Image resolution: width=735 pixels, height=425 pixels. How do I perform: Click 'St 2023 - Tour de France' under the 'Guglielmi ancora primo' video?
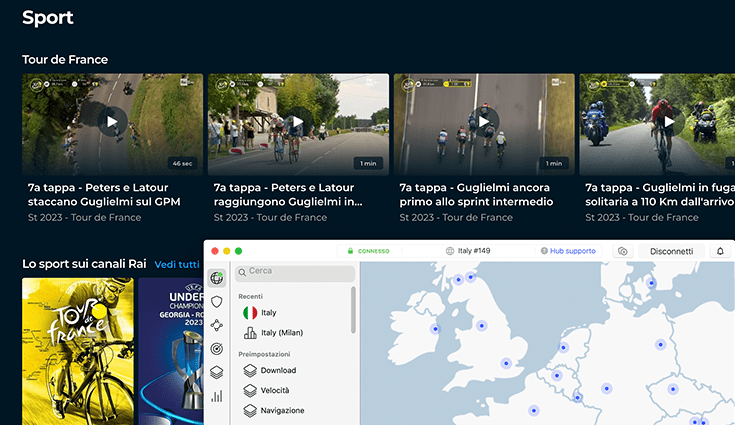pyautogui.click(x=456, y=217)
